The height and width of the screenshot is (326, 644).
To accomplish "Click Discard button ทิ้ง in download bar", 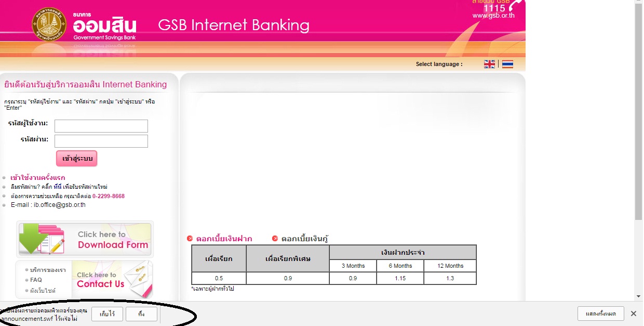I will (141, 314).
